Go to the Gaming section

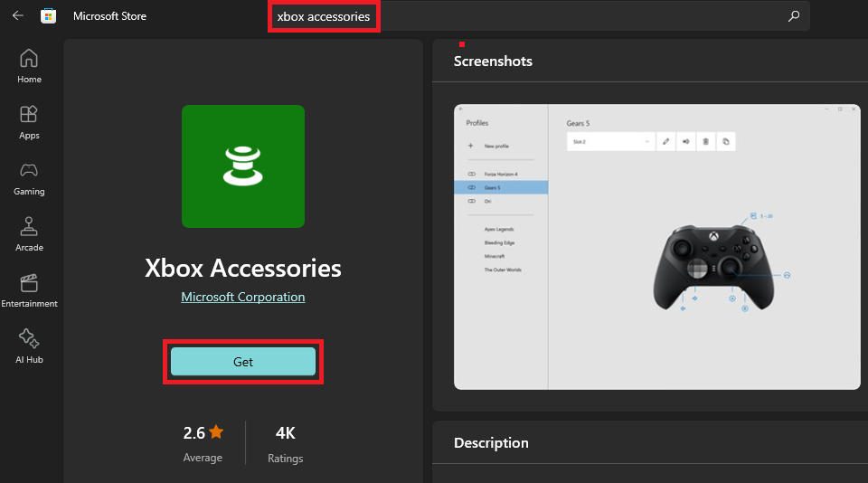point(29,178)
